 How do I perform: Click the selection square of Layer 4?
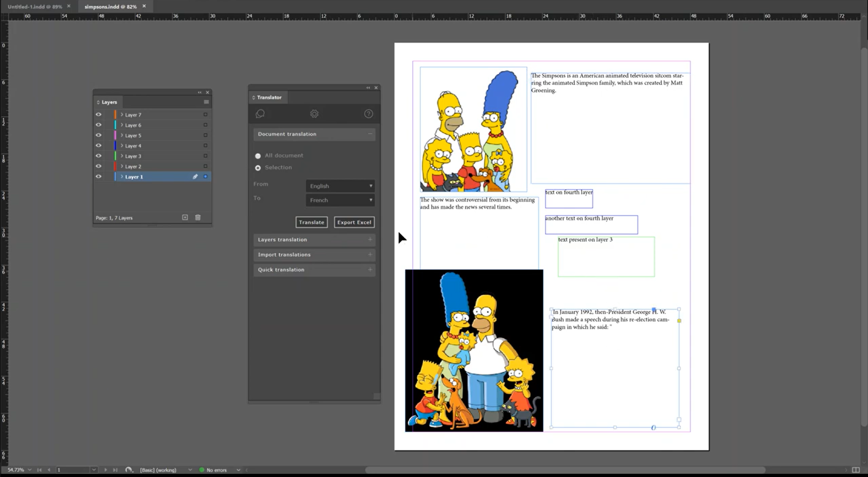pos(206,146)
